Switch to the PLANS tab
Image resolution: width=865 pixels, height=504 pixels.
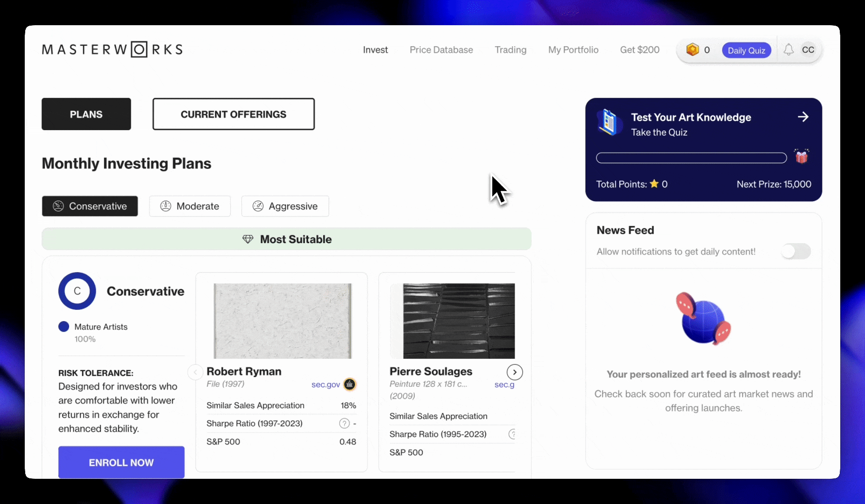[x=86, y=114]
